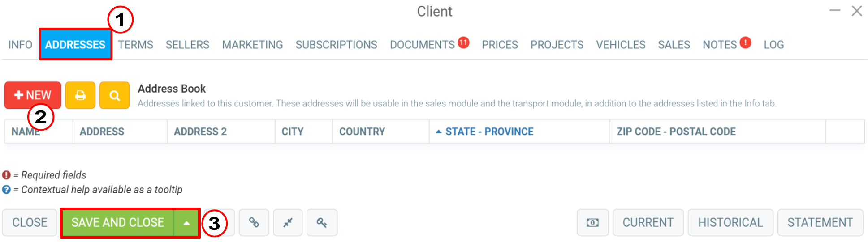Click the printer icon button

coord(80,95)
